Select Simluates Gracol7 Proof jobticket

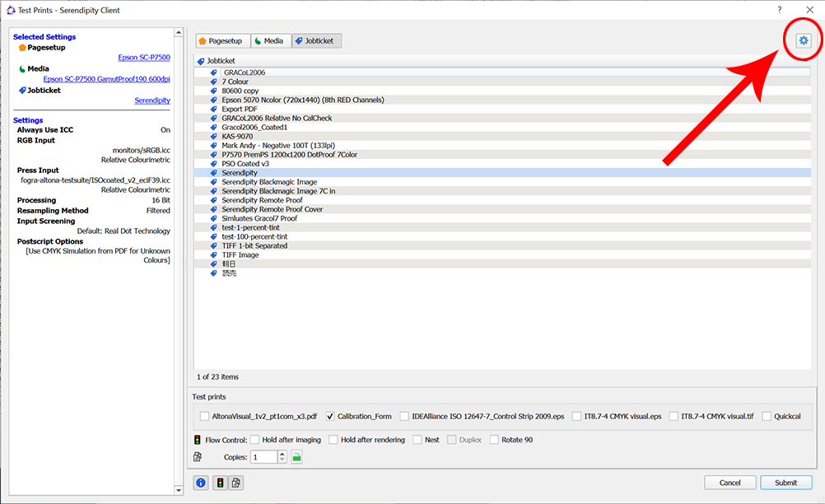502,218
